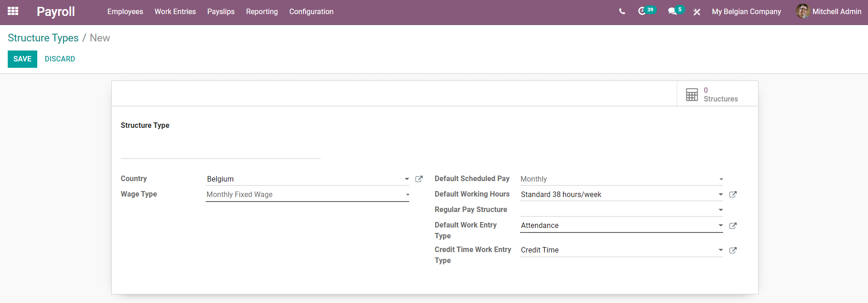This screenshot has width=868, height=303.
Task: Open the Reporting menu
Action: coord(262,12)
